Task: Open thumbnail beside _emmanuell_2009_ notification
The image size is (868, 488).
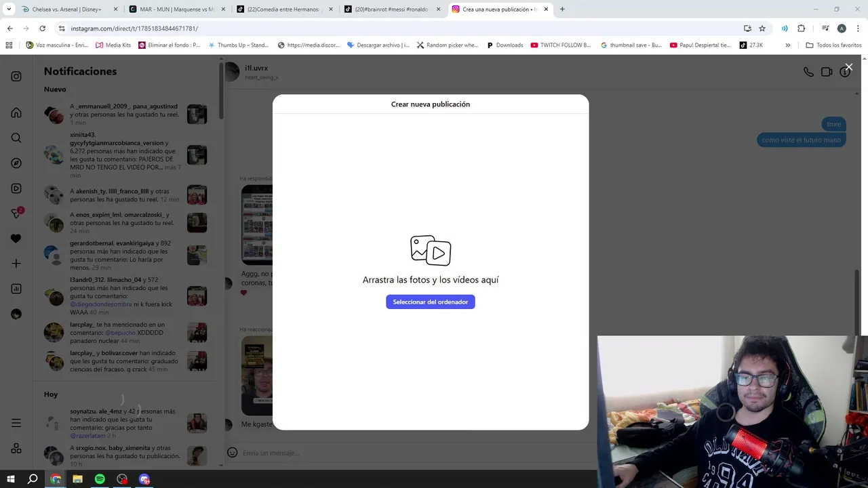Action: click(197, 114)
